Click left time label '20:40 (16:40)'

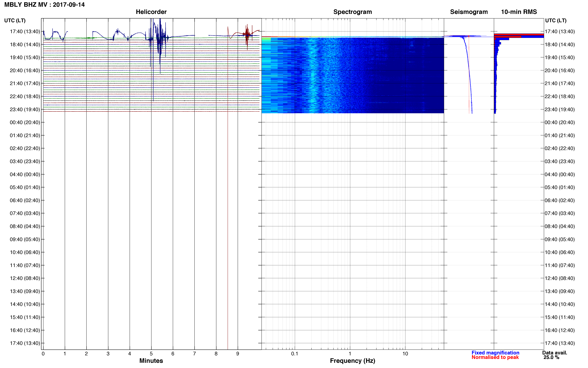[25, 71]
